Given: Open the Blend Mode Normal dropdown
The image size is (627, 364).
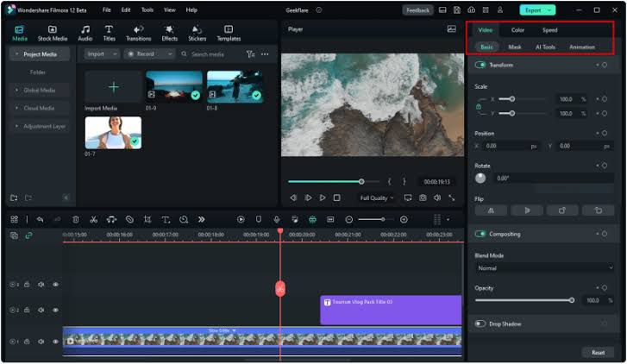Looking at the screenshot, I should tap(544, 268).
